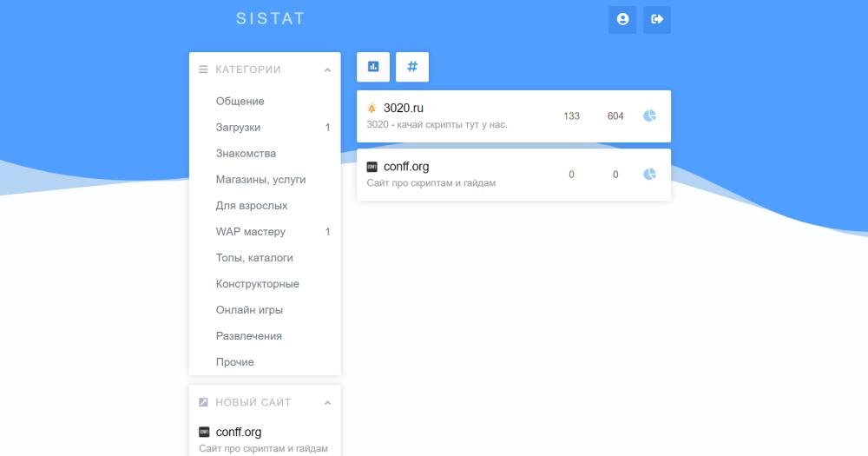The height and width of the screenshot is (456, 868).
Task: Open pie chart stats for conff.org
Action: [649, 175]
